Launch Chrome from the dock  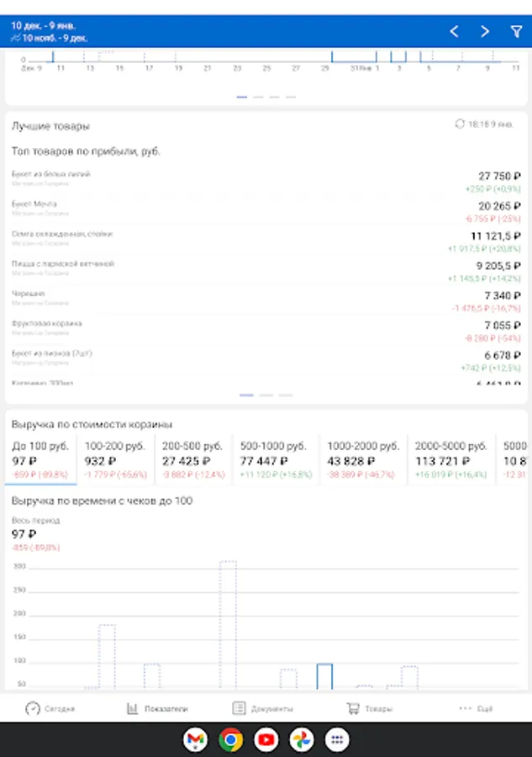(x=231, y=740)
